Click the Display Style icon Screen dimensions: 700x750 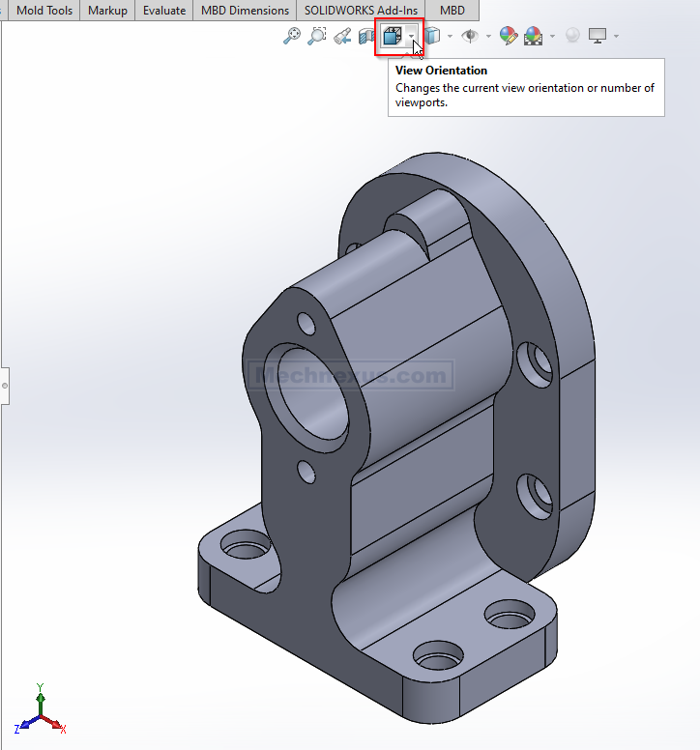(x=434, y=37)
